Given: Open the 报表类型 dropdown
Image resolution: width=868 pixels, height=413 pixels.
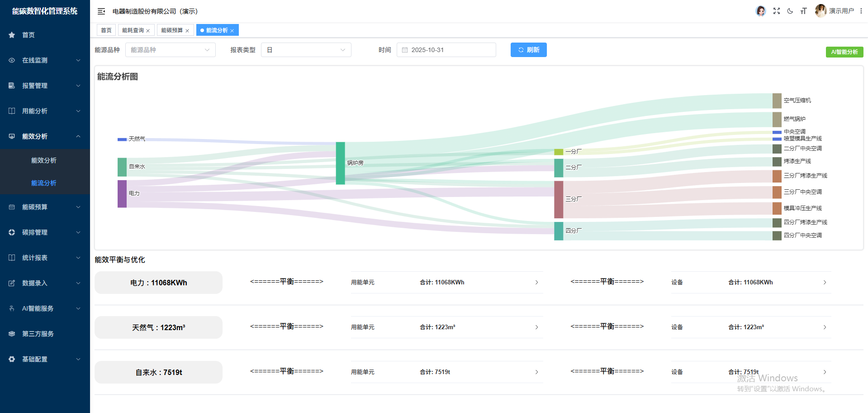Looking at the screenshot, I should coord(306,50).
